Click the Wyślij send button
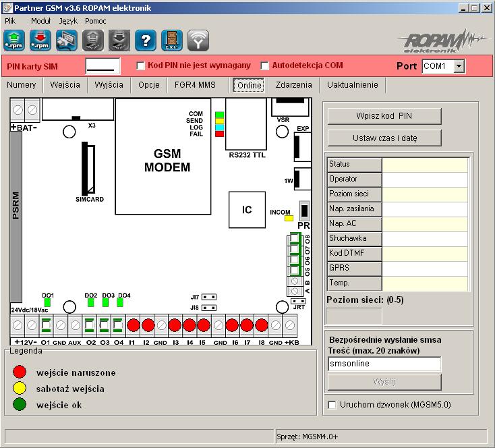 [384, 382]
